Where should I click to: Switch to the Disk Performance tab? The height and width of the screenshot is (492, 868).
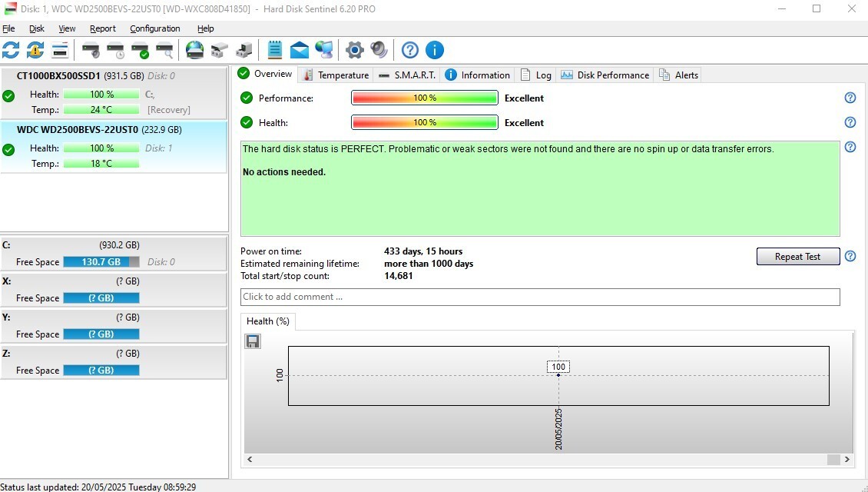click(605, 75)
